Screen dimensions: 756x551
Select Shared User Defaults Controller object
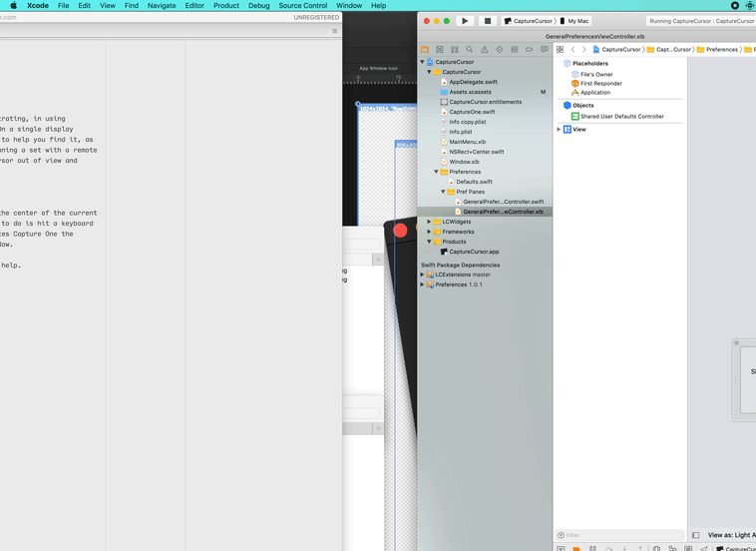[621, 117]
